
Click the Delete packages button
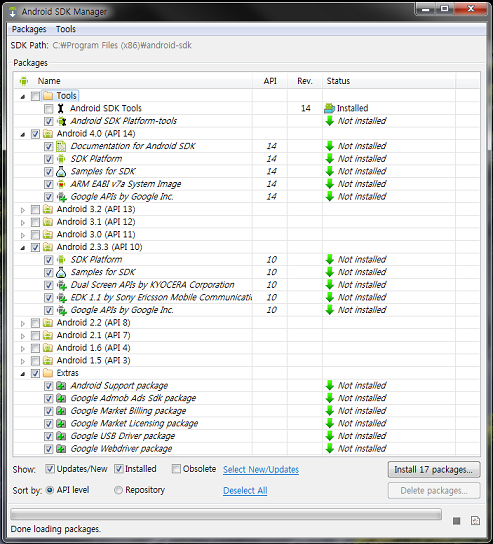[434, 491]
